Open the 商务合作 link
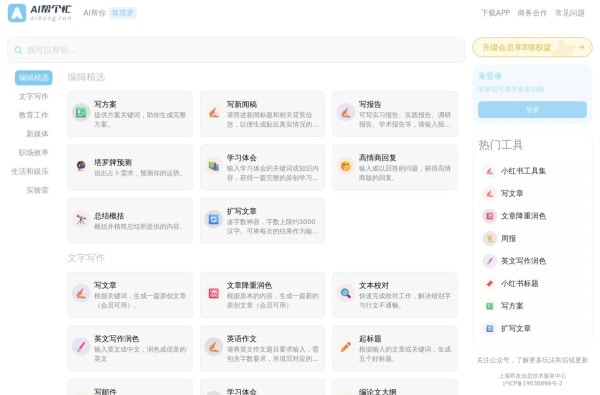Screen dimensions: 600x395 pyautogui.click(x=532, y=13)
